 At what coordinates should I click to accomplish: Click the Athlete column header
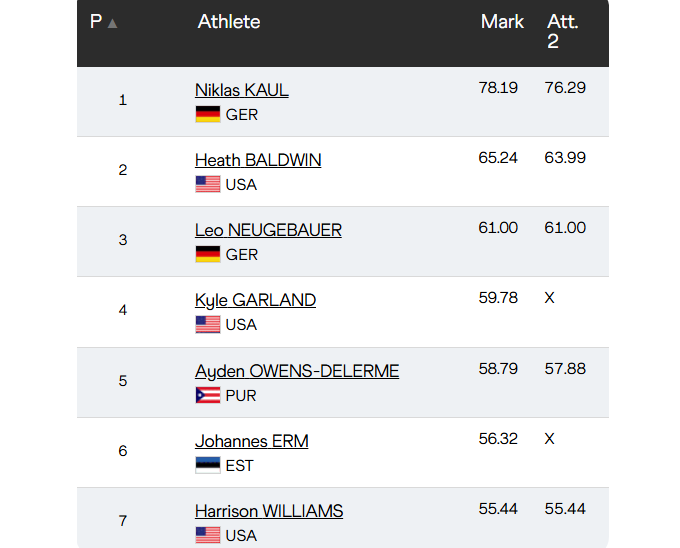coord(229,22)
